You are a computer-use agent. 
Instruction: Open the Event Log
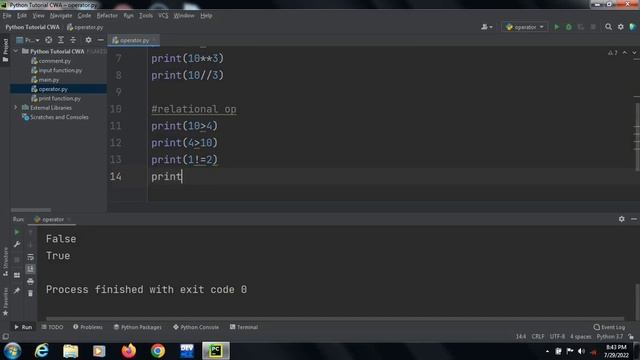[x=609, y=327]
